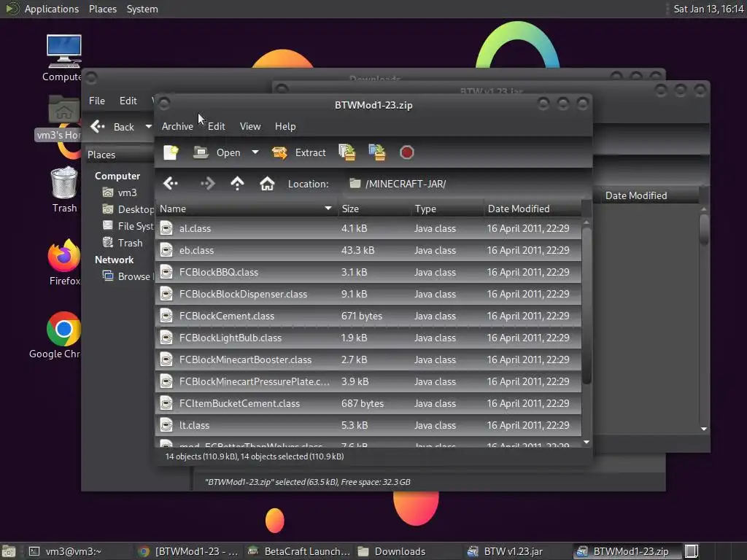747x560 pixels.
Task: Select FCBlockBlockDispenser.class file
Action: click(368, 295)
